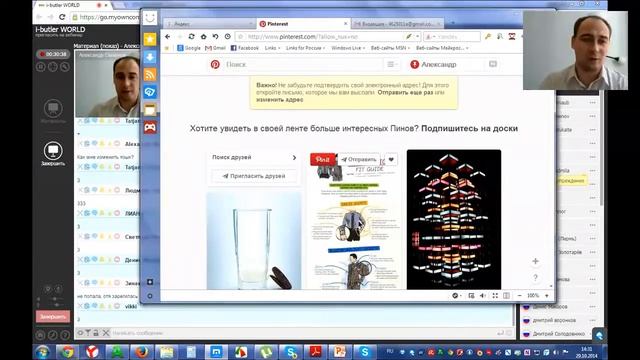Viewport: 640px width, 360px height.
Task: Toggle split screen view in status bar
Action: tap(507, 296)
